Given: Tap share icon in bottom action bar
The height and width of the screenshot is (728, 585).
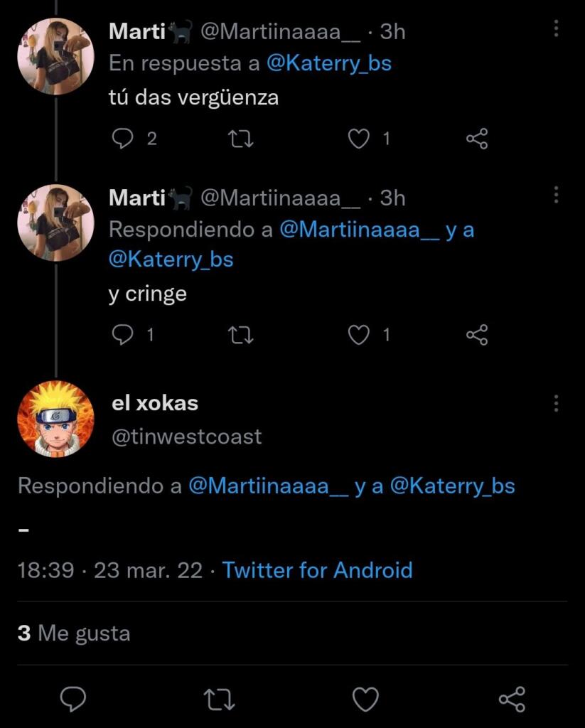Looking at the screenshot, I should pos(512,700).
